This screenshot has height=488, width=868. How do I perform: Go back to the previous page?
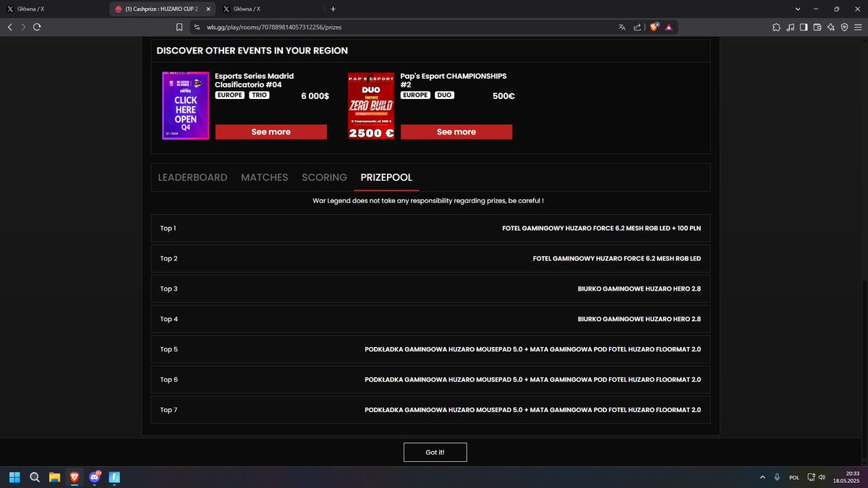pyautogui.click(x=9, y=27)
